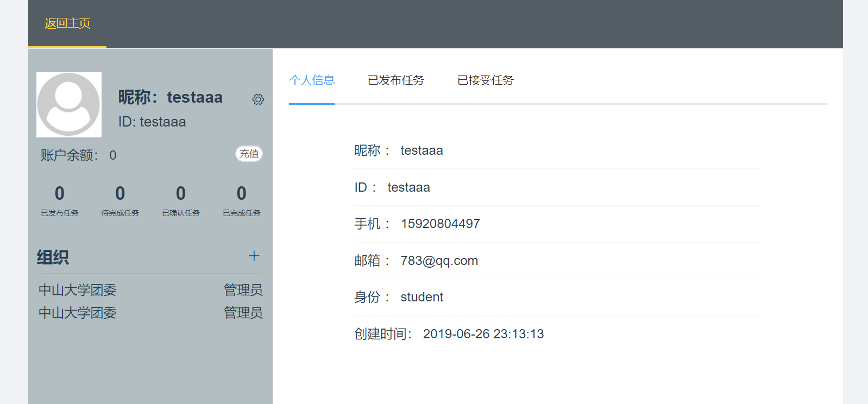
Task: Click the phone number 15920804497
Action: click(x=440, y=224)
